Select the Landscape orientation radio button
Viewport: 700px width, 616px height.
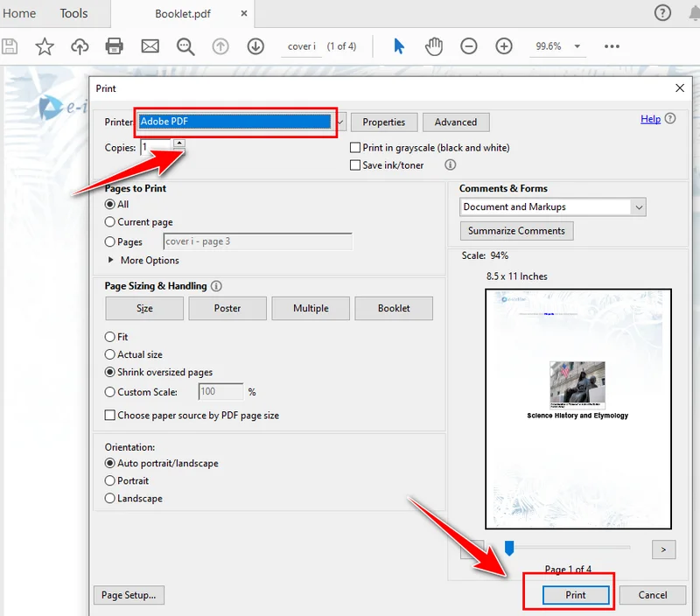click(108, 498)
